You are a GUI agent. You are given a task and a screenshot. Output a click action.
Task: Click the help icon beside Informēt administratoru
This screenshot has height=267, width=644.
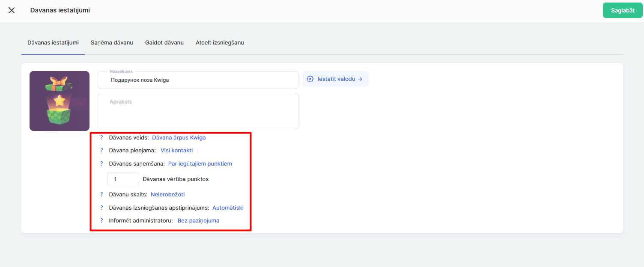tap(101, 220)
